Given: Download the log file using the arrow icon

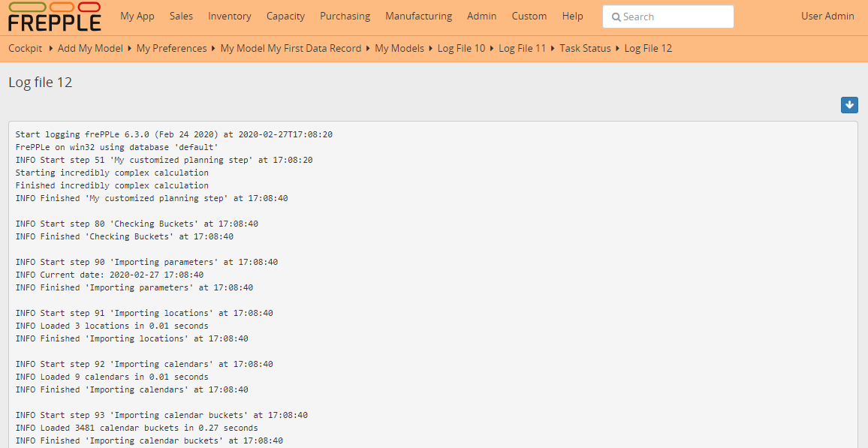Looking at the screenshot, I should tap(849, 105).
